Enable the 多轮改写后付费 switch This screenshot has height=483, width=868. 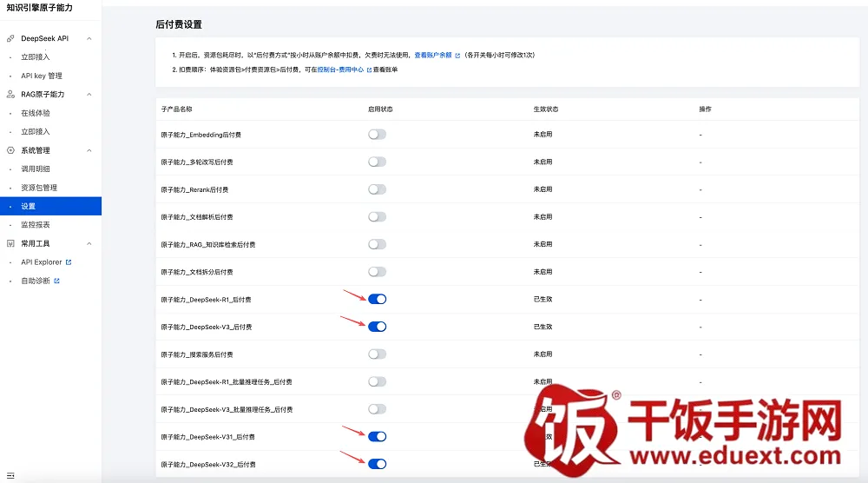[377, 162]
